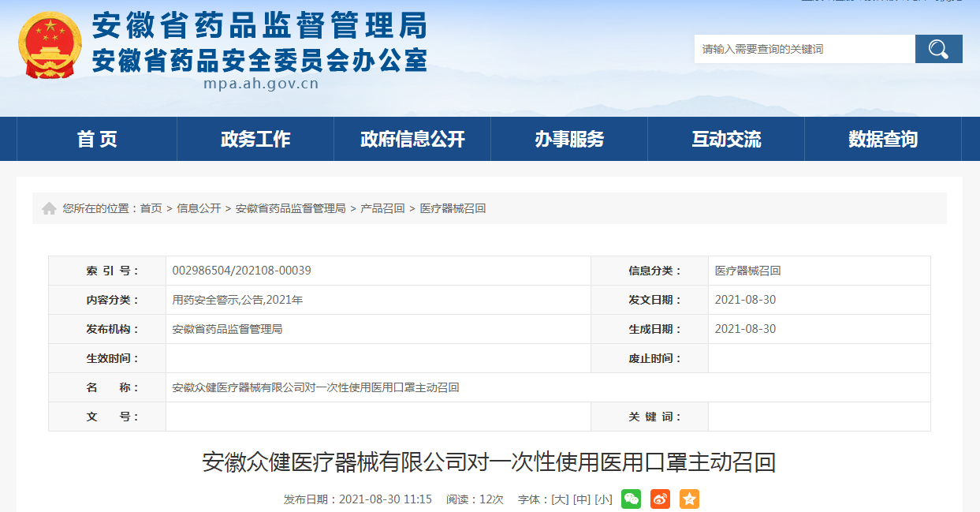Click the 生成日期 value 2021-08-30

(x=745, y=329)
